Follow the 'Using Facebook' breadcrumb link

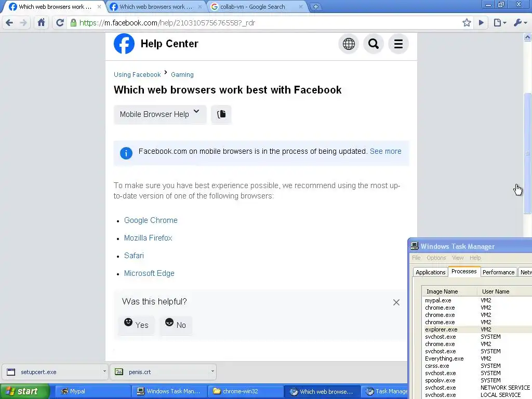137,75
